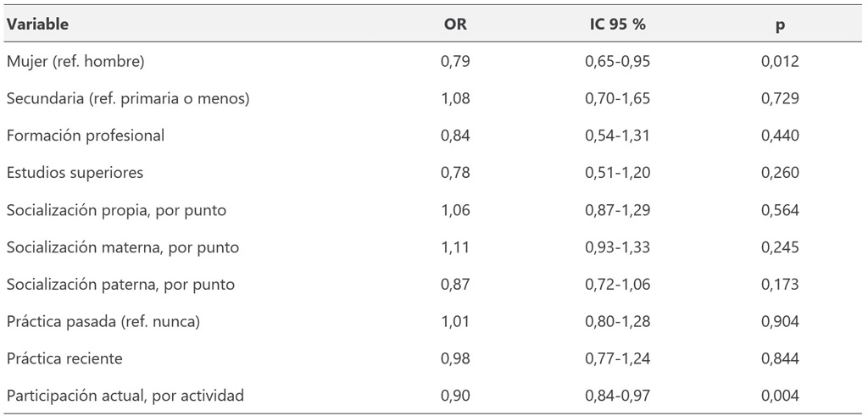868x416 pixels.
Task: Select the Formación profesional row label
Action: pos(86,136)
